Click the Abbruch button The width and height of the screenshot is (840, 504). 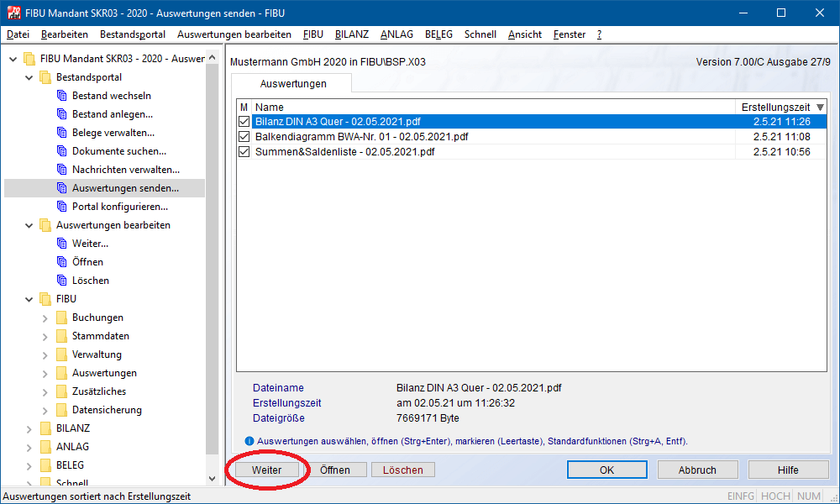point(697,470)
